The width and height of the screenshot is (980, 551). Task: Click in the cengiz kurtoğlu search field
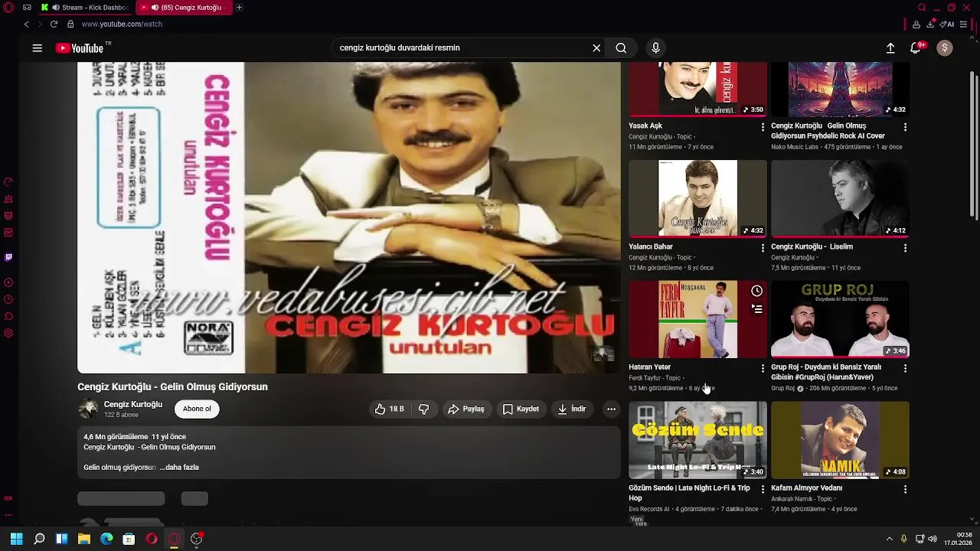459,48
